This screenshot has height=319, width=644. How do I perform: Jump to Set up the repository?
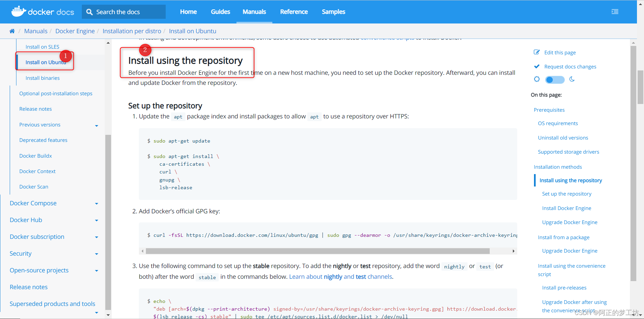pos(567,194)
